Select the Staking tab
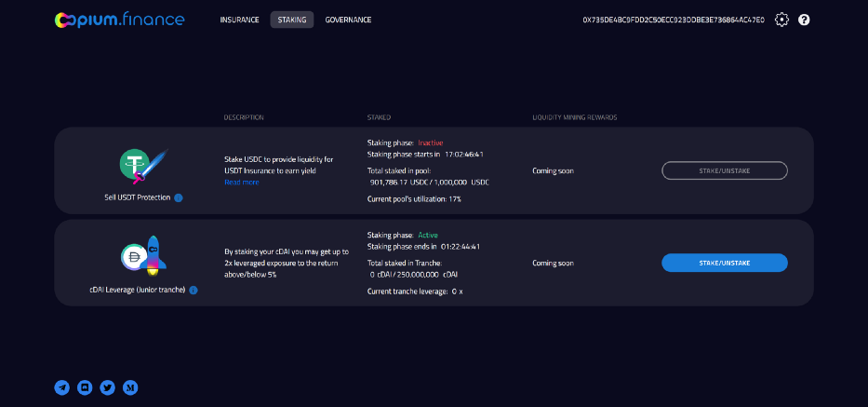868x407 pixels. point(292,20)
